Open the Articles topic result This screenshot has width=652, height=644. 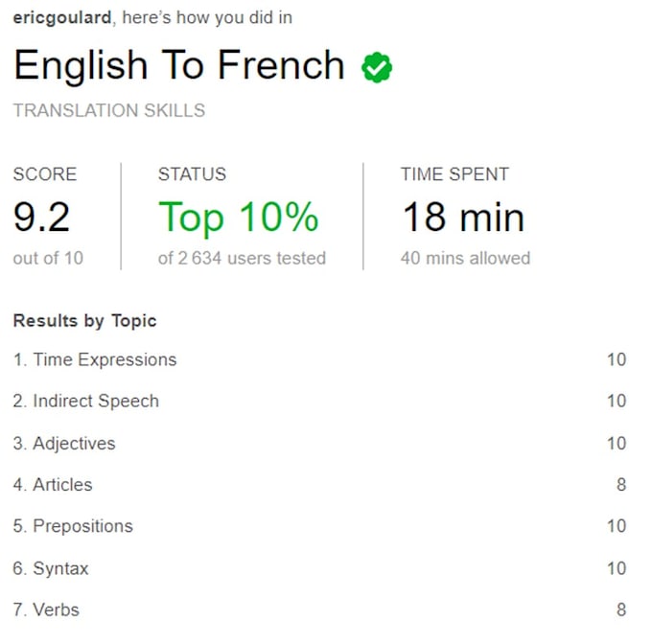pos(319,485)
